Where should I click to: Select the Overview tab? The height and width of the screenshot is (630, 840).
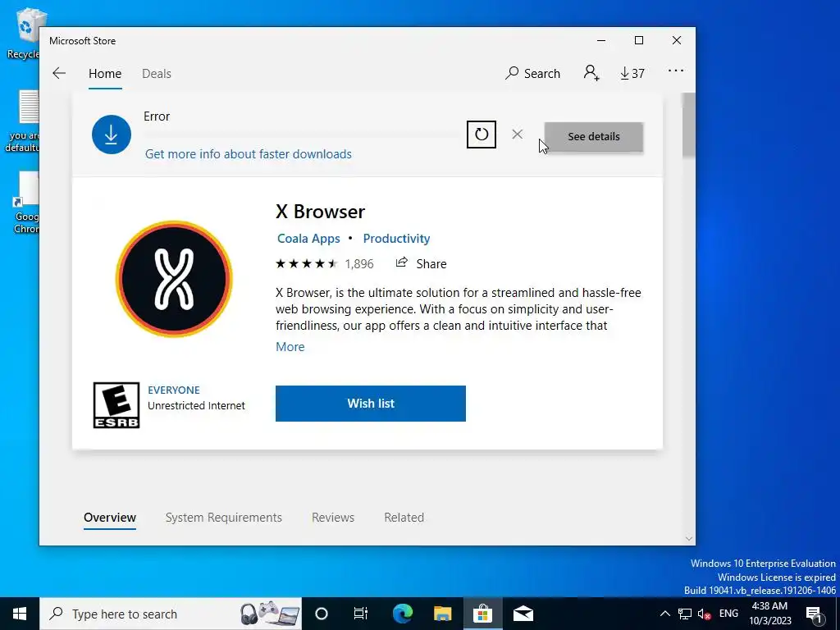[x=110, y=518]
